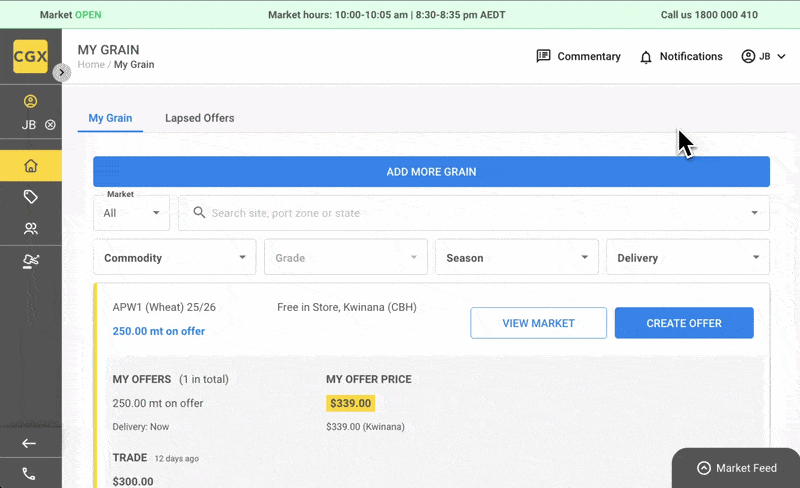Click the CGX logo in sidebar
This screenshot has height=488, width=800.
30,56
